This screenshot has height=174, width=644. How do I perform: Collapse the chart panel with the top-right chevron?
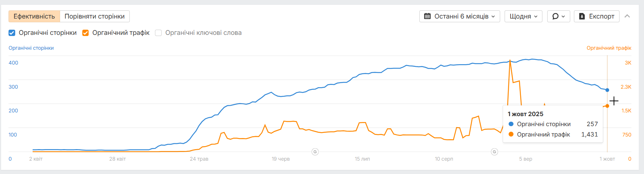(627, 16)
